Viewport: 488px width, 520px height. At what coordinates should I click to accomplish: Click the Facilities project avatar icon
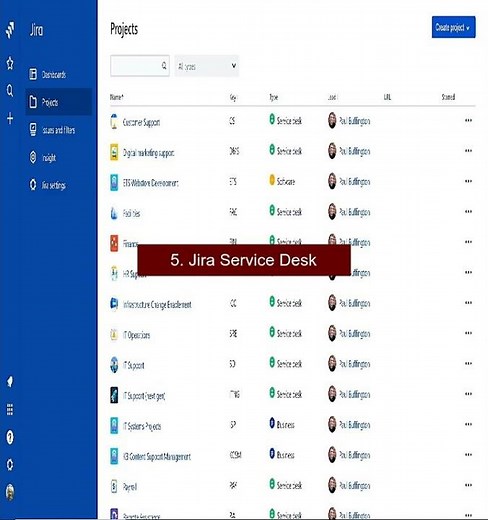pos(114,213)
